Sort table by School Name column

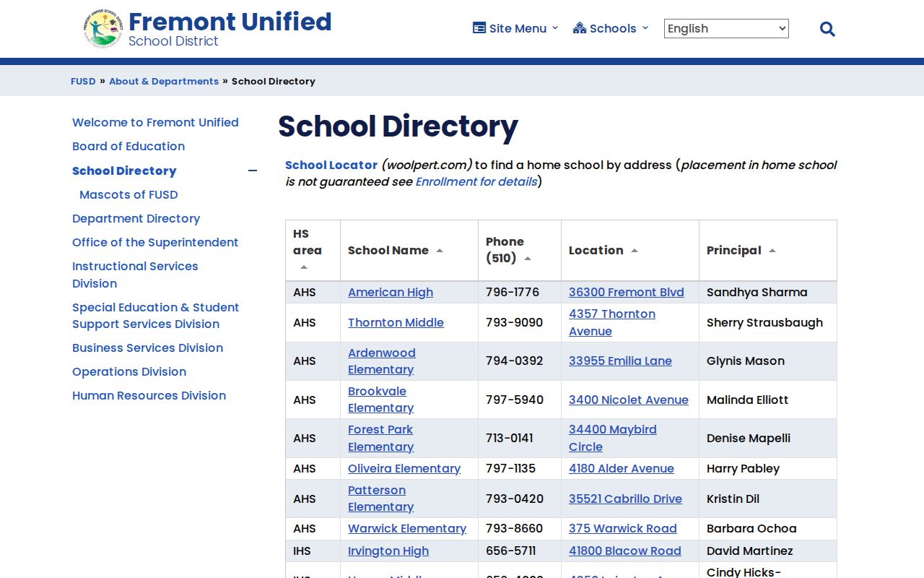point(409,250)
